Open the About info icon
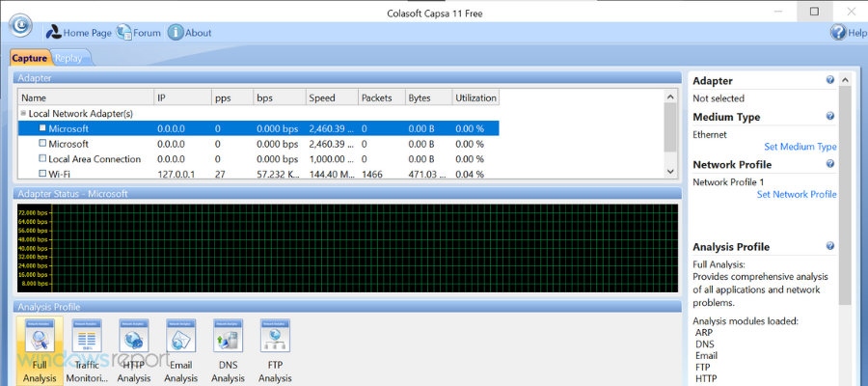 [x=176, y=33]
